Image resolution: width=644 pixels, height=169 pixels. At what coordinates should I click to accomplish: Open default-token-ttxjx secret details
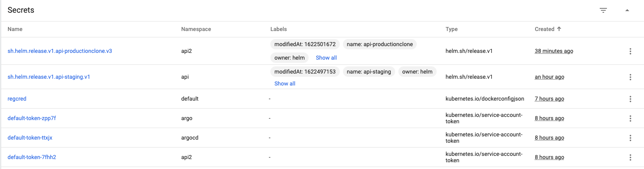tap(30, 138)
